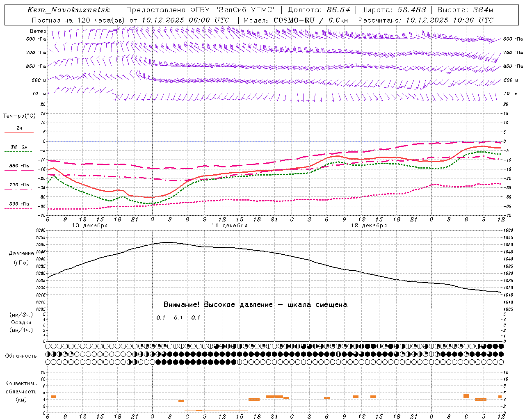Screen dimensions: 525x420
Task: Click the 'Конвективн.' convective panel label
Action: pos(21,383)
